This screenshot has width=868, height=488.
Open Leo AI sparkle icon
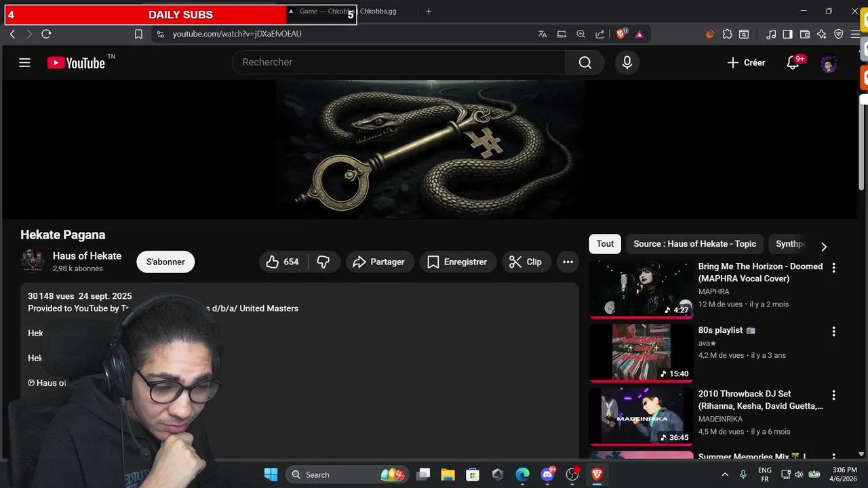[x=822, y=34]
